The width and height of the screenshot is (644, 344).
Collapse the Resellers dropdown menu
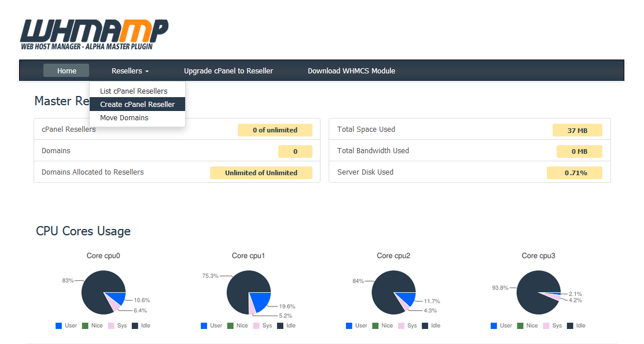[130, 71]
